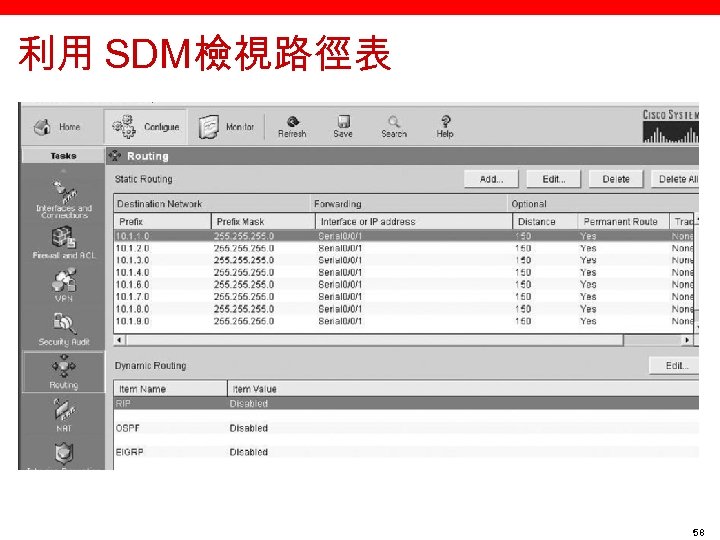Screen dimensions: 720x540
Task: Select Firewall and ACL task
Action: coord(64,242)
